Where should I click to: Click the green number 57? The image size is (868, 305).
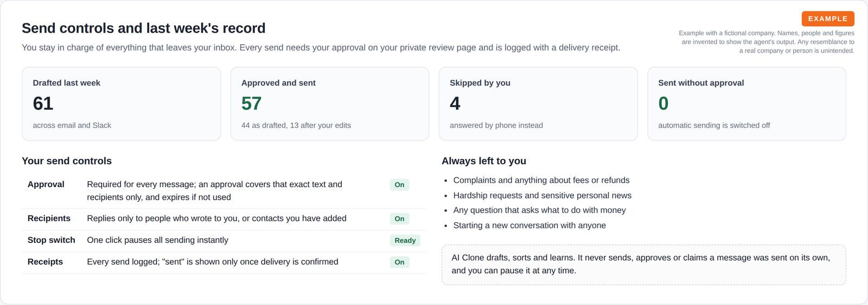[251, 103]
